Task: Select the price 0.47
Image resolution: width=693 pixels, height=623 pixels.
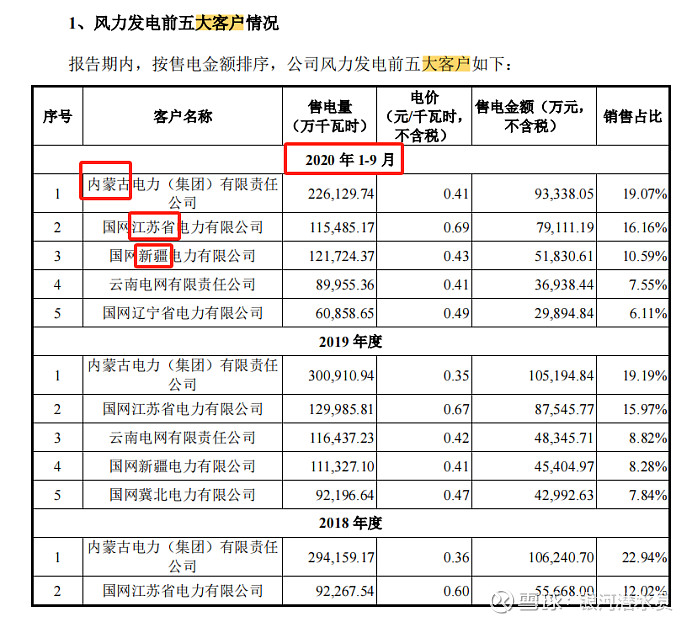Action: click(x=456, y=495)
